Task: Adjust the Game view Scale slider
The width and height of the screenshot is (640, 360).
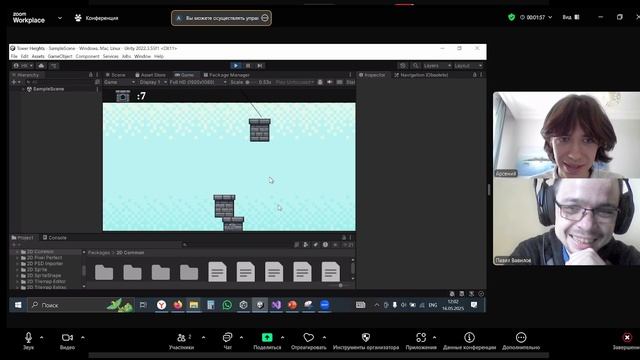Action: click(252, 82)
